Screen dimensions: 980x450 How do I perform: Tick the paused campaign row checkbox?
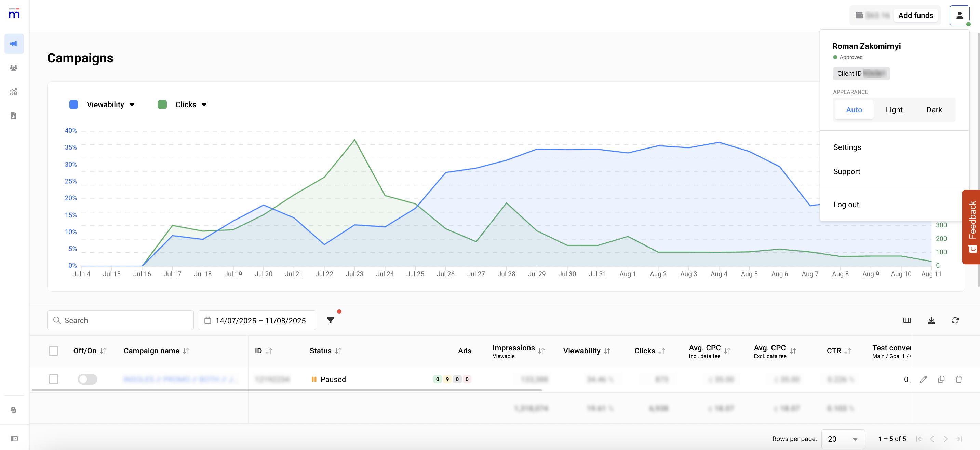click(54, 379)
